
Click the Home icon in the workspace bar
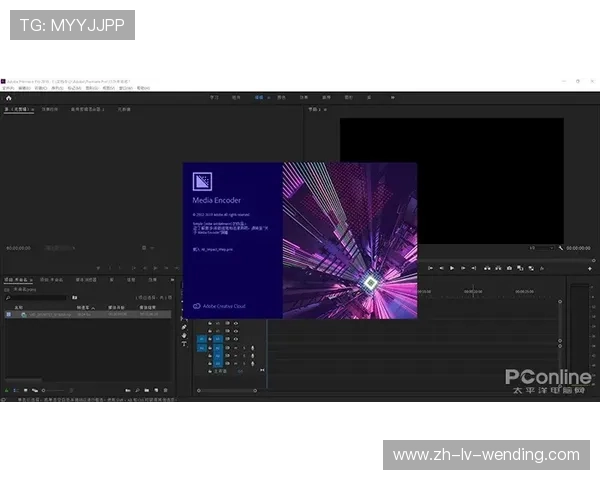coord(8,98)
